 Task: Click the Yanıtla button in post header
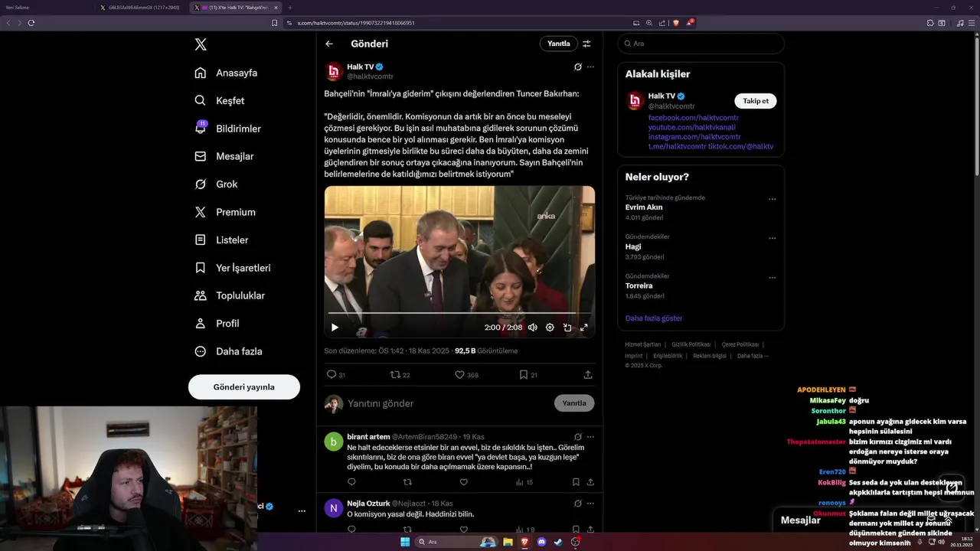pyautogui.click(x=558, y=44)
